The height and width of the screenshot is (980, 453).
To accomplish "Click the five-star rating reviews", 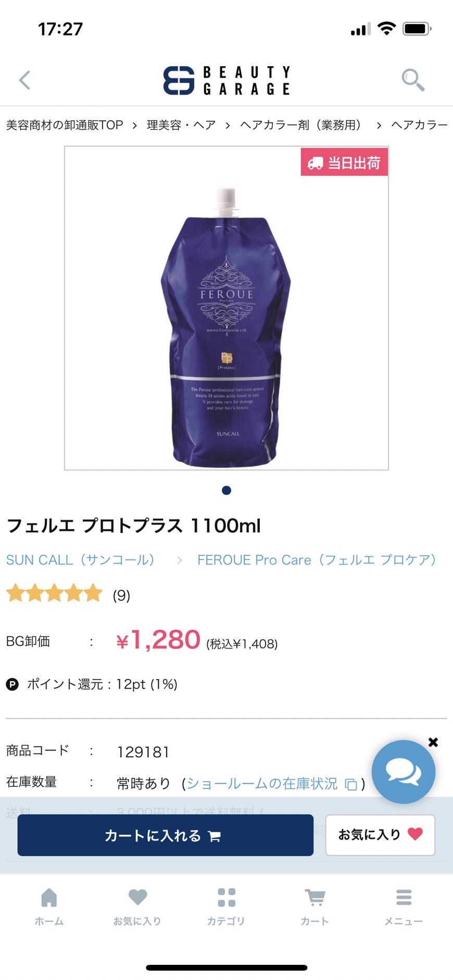I will click(x=68, y=594).
